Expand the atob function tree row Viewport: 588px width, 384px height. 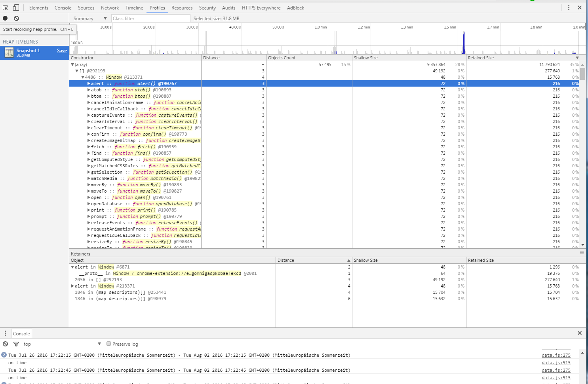pyautogui.click(x=89, y=90)
